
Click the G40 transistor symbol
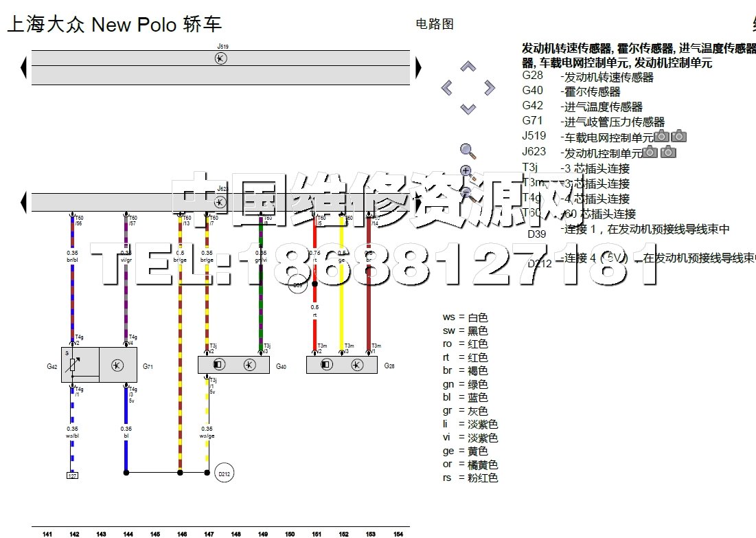249,364
